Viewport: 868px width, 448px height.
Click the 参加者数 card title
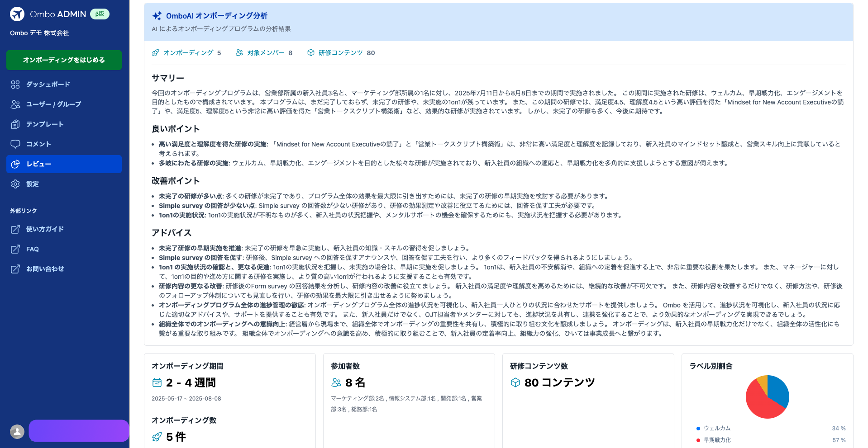point(345,366)
